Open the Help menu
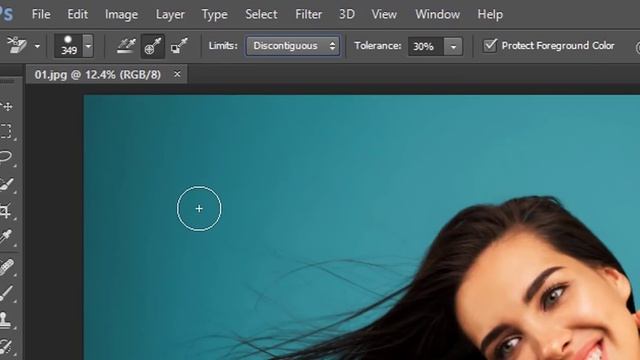Screen dimensions: 640x360 tap(490, 14)
